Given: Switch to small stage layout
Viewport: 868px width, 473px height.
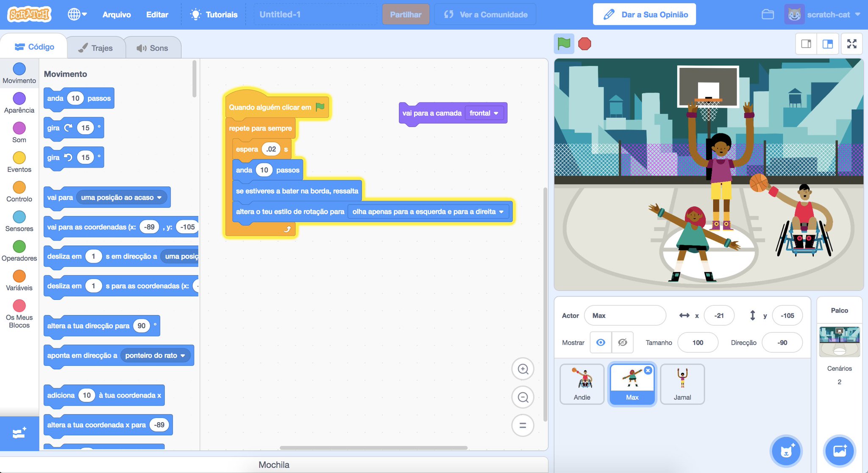Looking at the screenshot, I should [806, 44].
